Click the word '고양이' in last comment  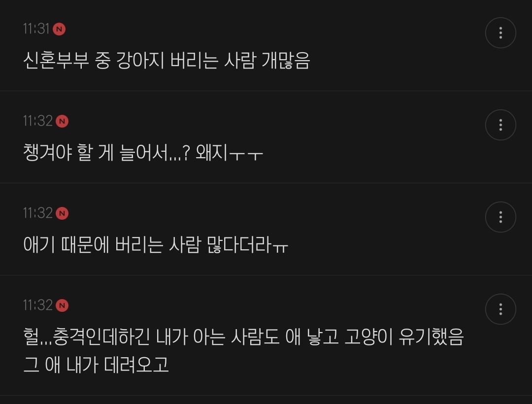[368, 337]
